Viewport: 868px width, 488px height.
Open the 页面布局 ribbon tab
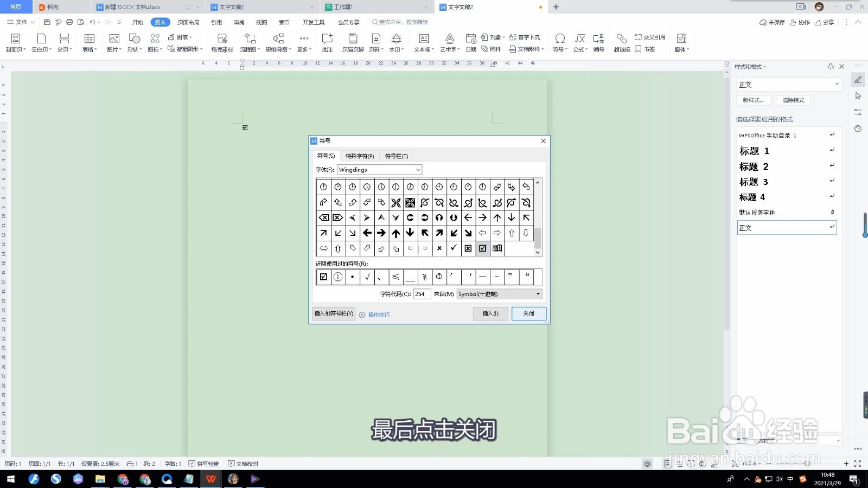(188, 22)
